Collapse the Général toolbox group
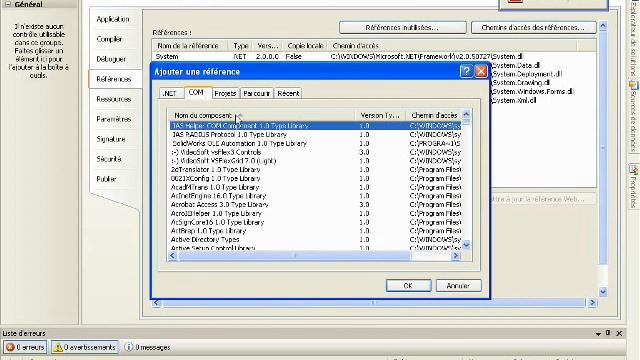Screen dimensions: 640x360 (8, 4)
